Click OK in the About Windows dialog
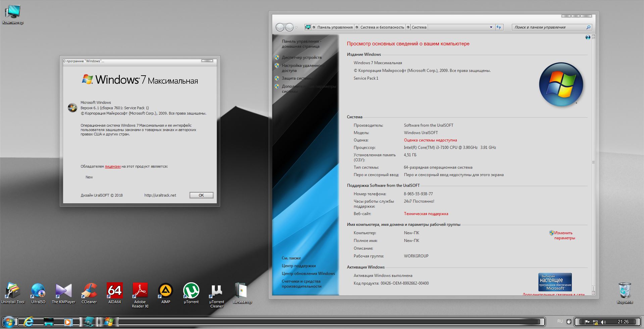Image resolution: width=644 pixels, height=329 pixels. [201, 195]
